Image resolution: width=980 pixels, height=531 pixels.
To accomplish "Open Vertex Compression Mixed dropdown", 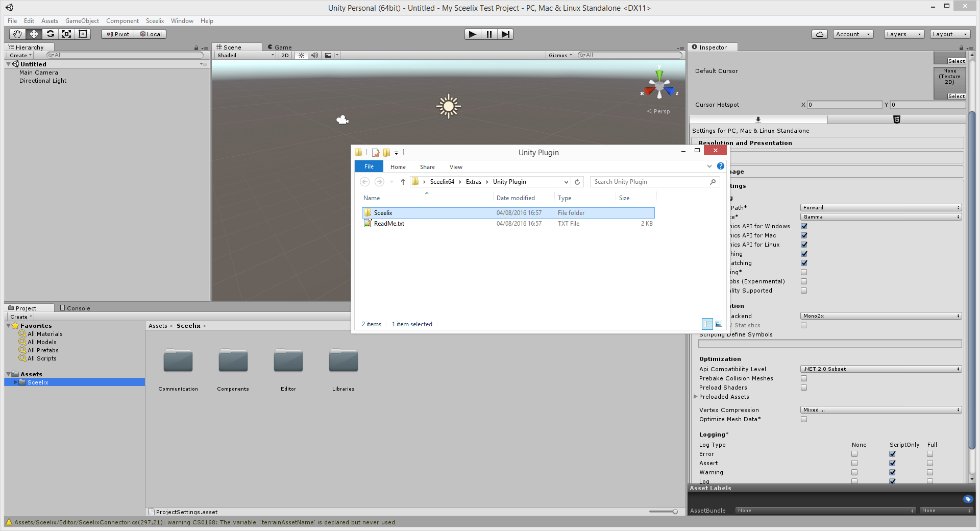I will click(881, 410).
